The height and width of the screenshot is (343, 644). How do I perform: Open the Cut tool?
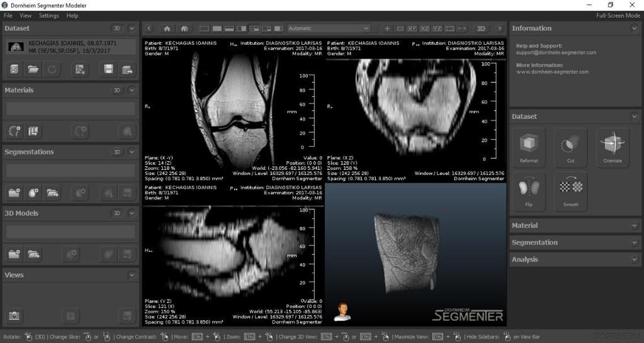pos(570,147)
